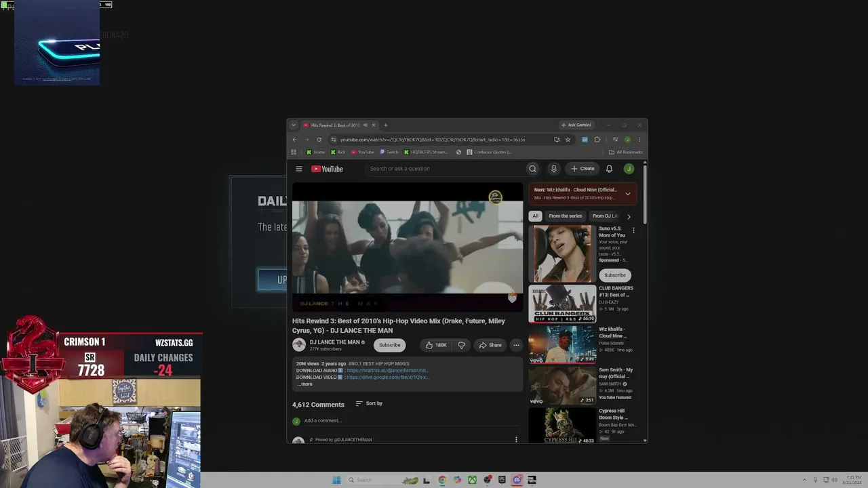The image size is (868, 488).
Task: Subscribe to DJ LANCE THE MAN
Action: (x=389, y=345)
